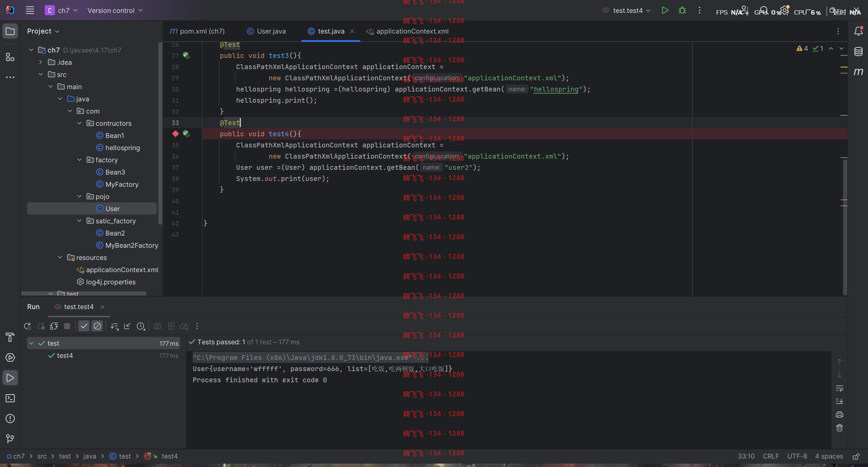Expand the .idea folder
The width and height of the screenshot is (868, 467).
tap(41, 62)
